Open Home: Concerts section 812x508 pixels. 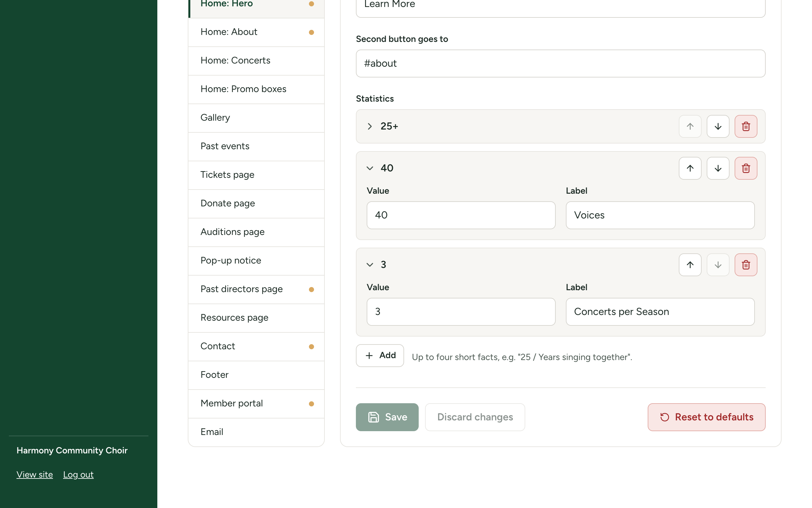[x=256, y=61]
